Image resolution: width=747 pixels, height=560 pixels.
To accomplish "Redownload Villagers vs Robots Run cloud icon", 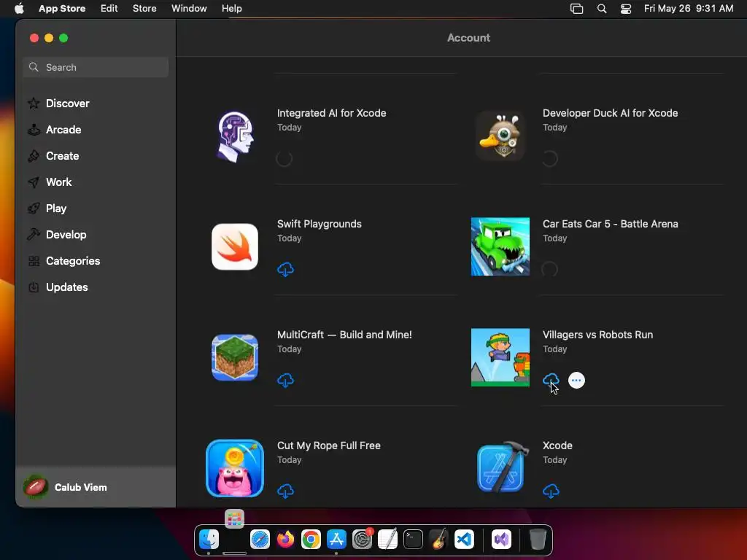I will (551, 381).
